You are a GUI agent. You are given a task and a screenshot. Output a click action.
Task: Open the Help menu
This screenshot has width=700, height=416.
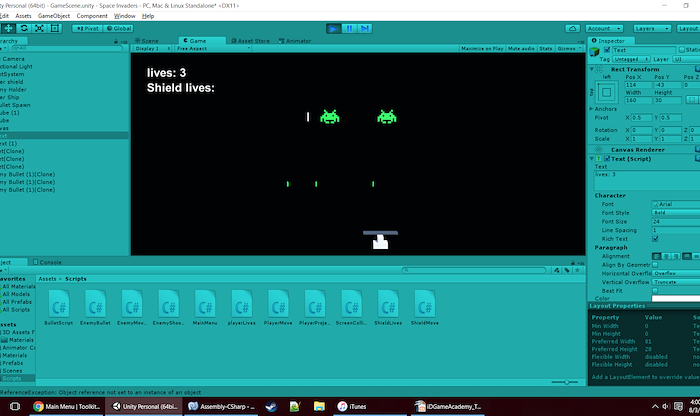148,16
